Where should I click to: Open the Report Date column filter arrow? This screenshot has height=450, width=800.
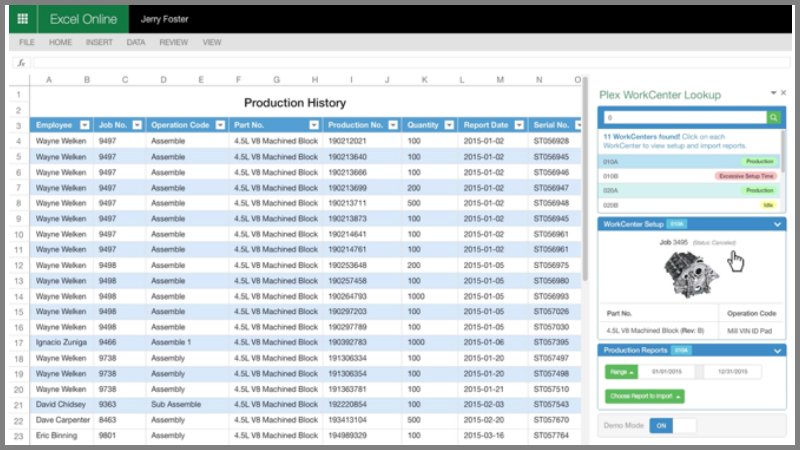[x=519, y=125]
